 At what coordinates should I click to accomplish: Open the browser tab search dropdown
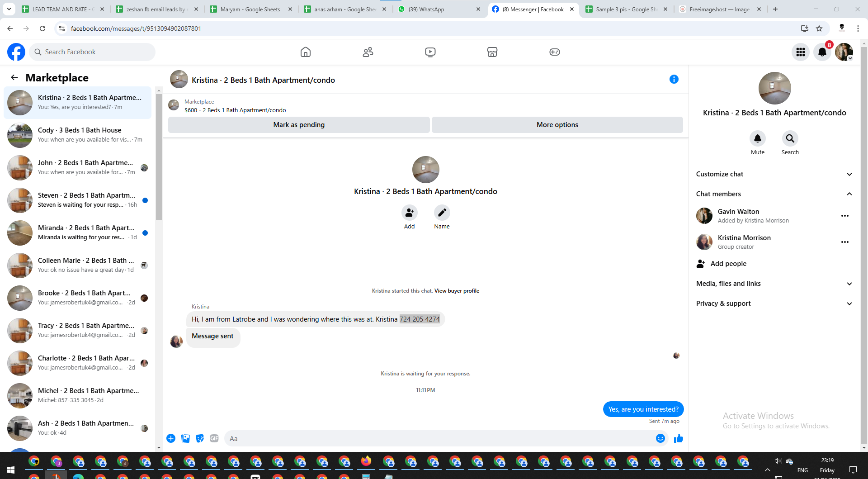[x=9, y=9]
